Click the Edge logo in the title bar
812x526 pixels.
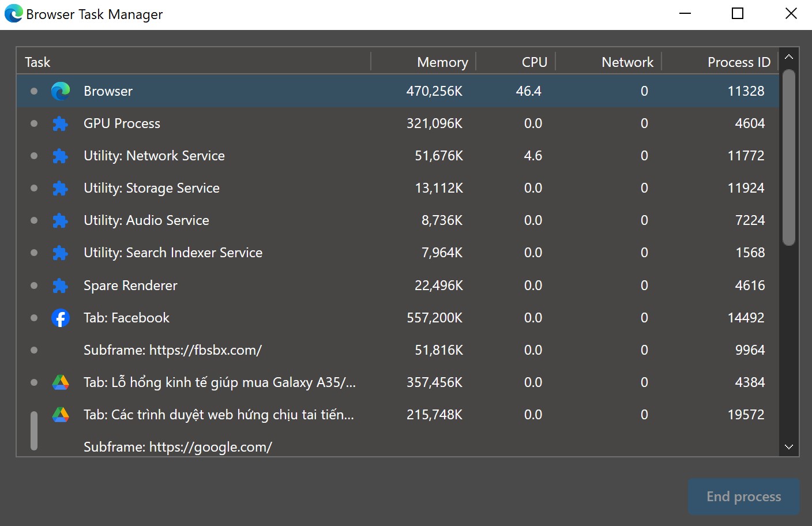coord(13,14)
